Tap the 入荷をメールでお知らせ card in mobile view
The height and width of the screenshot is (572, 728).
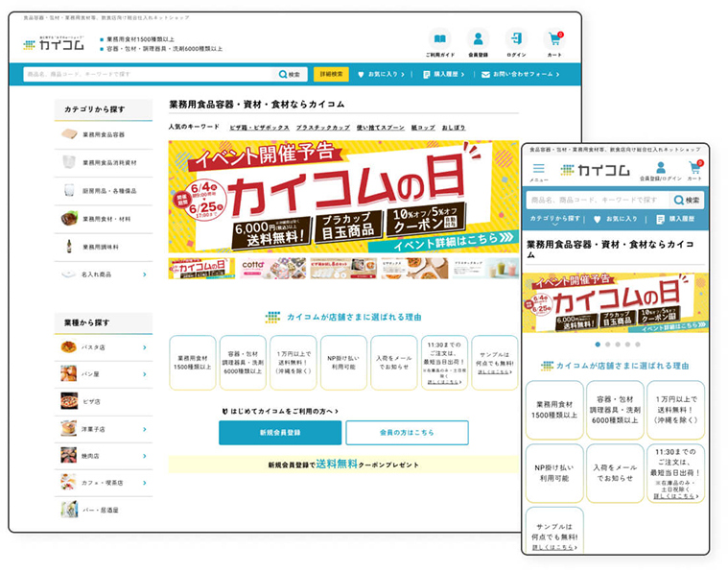615,473
